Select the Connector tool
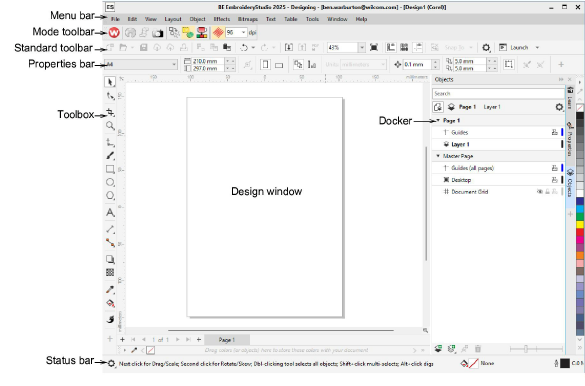 [x=110, y=243]
